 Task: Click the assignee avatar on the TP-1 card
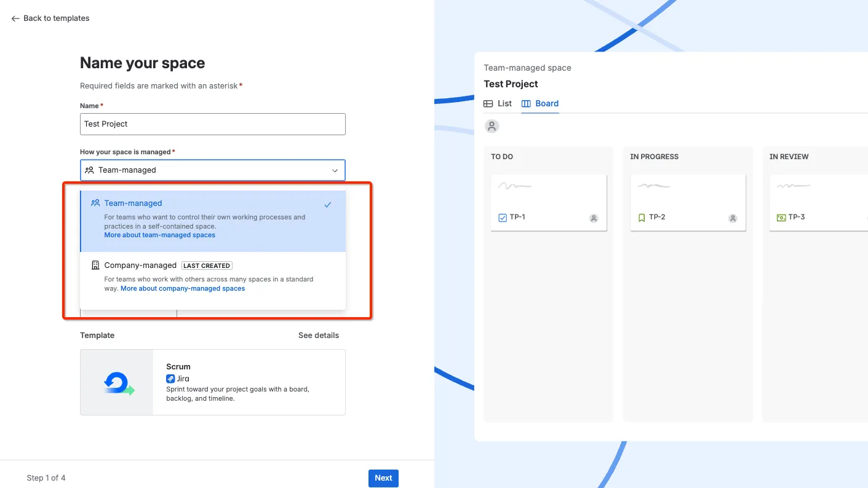pos(594,218)
